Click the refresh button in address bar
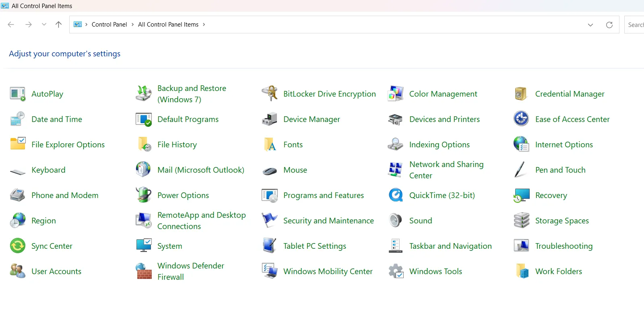This screenshot has width=644, height=322. coord(609,25)
